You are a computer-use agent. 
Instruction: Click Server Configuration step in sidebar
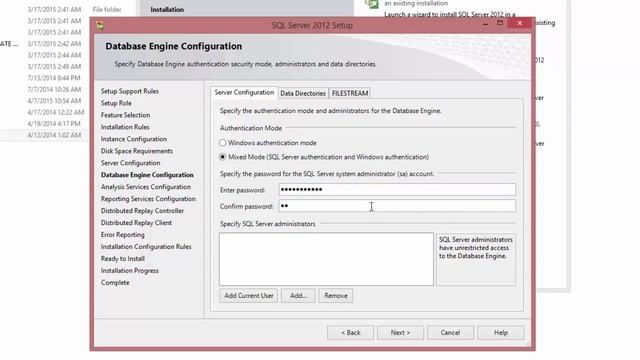pyautogui.click(x=131, y=163)
